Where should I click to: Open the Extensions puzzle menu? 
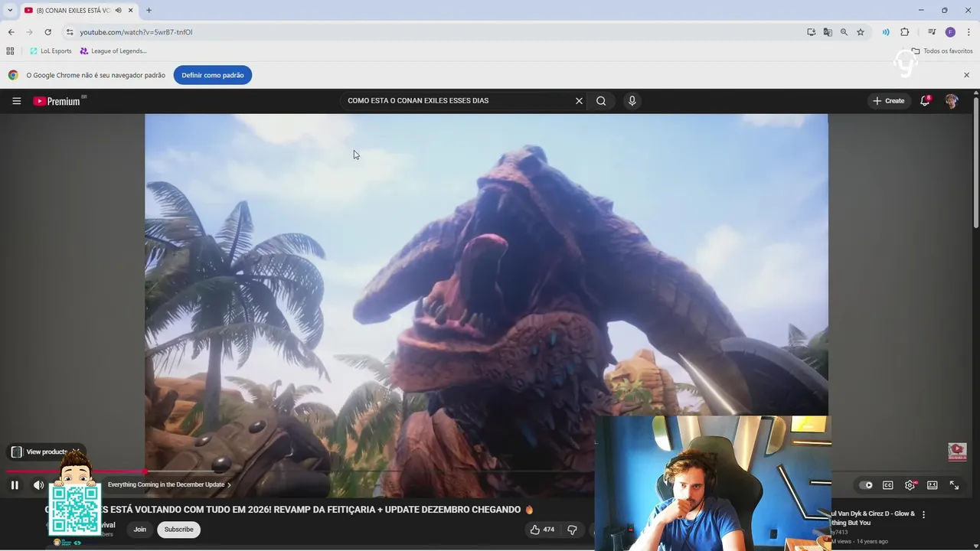[904, 32]
